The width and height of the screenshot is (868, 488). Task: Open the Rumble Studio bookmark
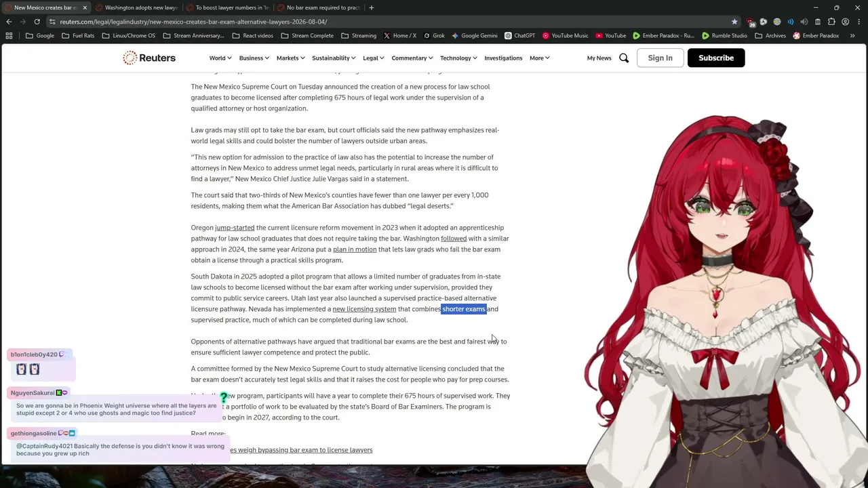(724, 36)
